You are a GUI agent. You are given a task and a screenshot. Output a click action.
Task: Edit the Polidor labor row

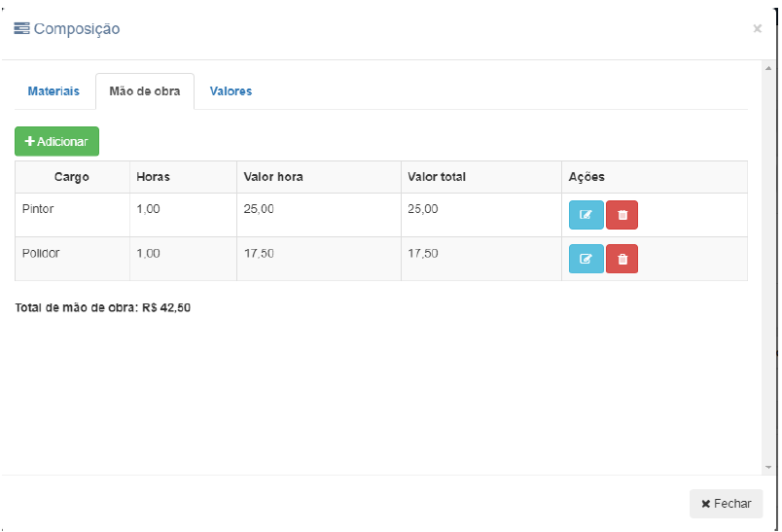586,259
